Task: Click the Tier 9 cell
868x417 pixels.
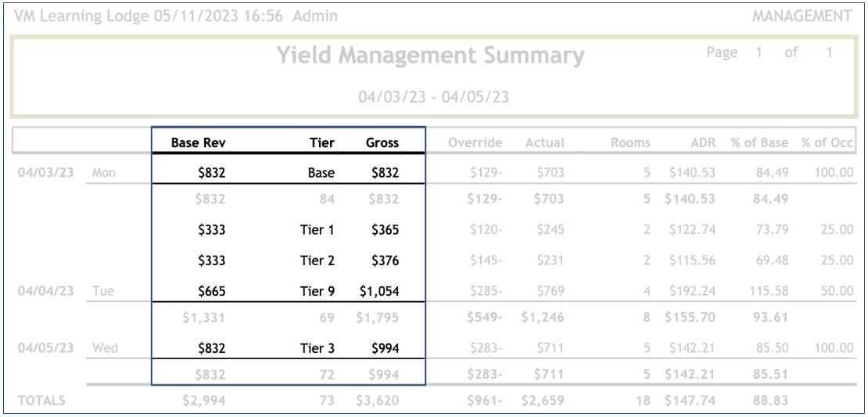Action: pyautogui.click(x=317, y=292)
